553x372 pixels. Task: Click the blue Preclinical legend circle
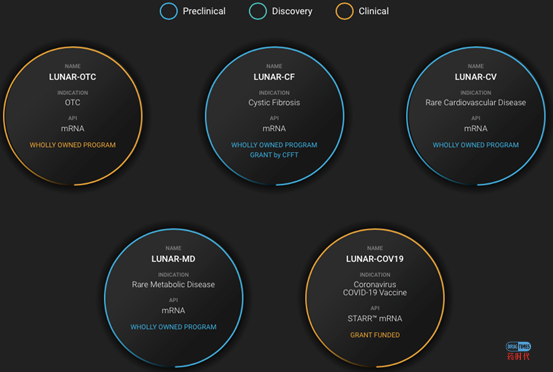[x=169, y=11]
